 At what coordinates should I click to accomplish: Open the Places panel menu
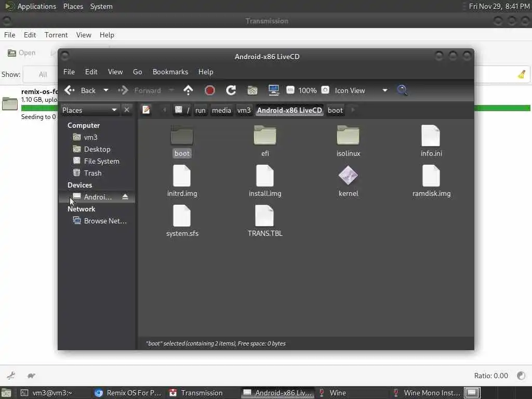tap(73, 6)
